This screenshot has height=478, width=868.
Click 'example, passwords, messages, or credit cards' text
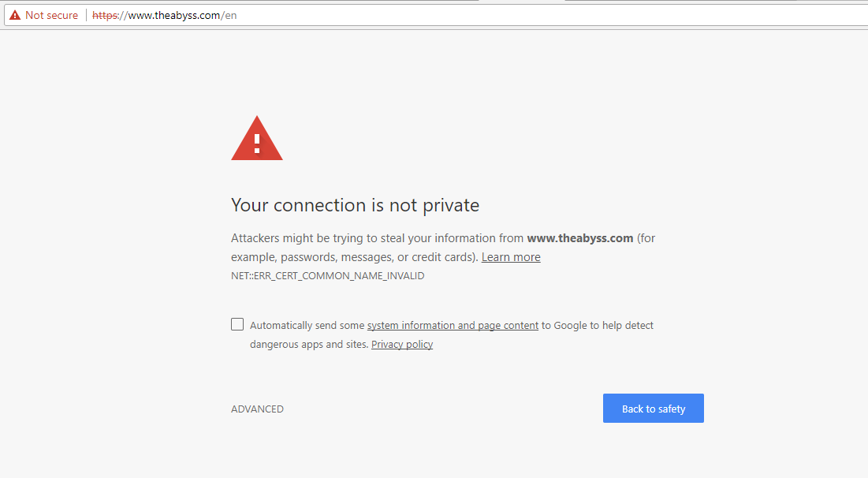pos(352,257)
